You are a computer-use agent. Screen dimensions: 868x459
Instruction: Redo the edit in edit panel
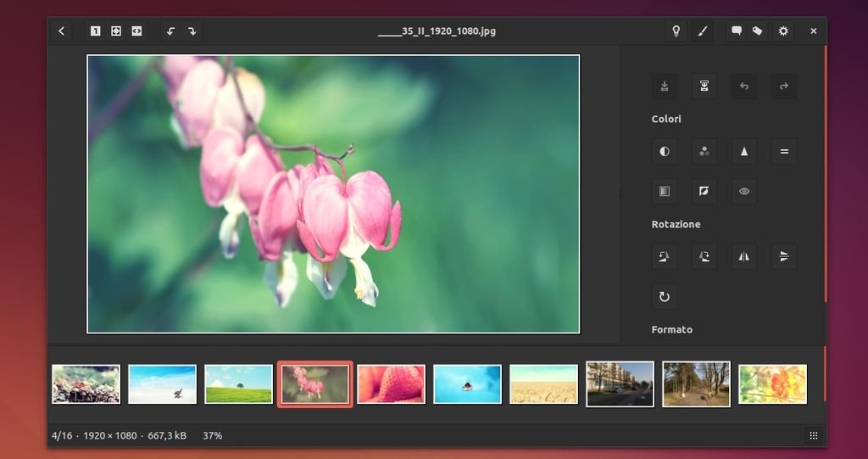pyautogui.click(x=784, y=86)
